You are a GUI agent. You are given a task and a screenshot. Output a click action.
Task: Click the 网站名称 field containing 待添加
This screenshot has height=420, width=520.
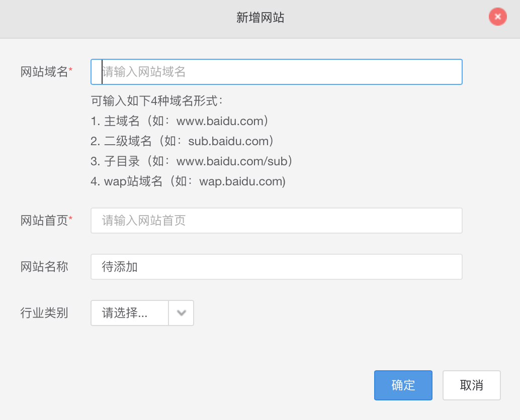(x=276, y=267)
